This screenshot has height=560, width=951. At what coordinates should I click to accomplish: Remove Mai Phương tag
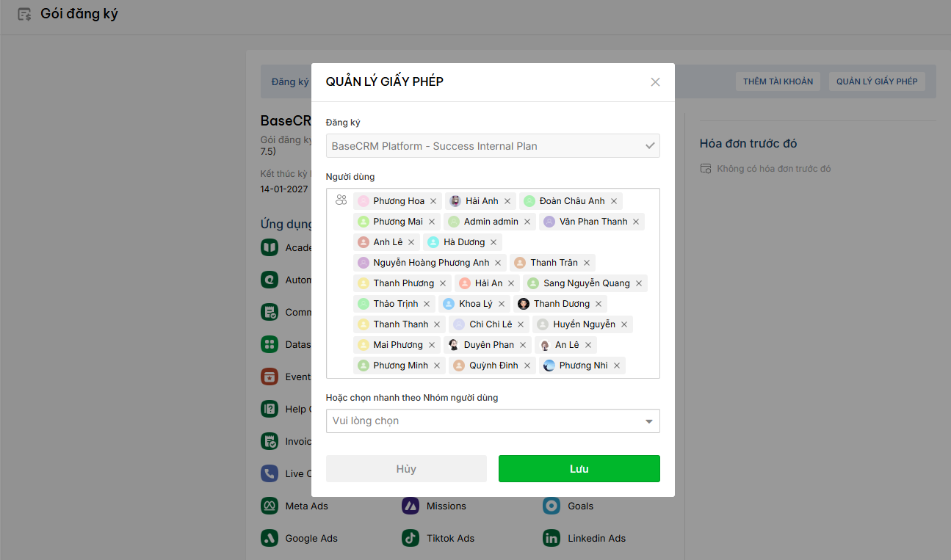tap(432, 345)
